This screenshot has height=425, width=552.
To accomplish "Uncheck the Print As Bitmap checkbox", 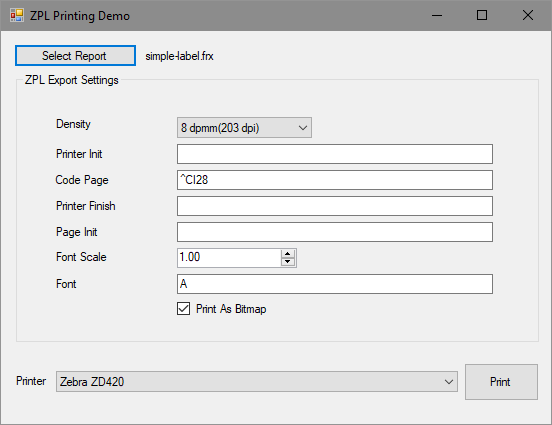I will (x=183, y=309).
